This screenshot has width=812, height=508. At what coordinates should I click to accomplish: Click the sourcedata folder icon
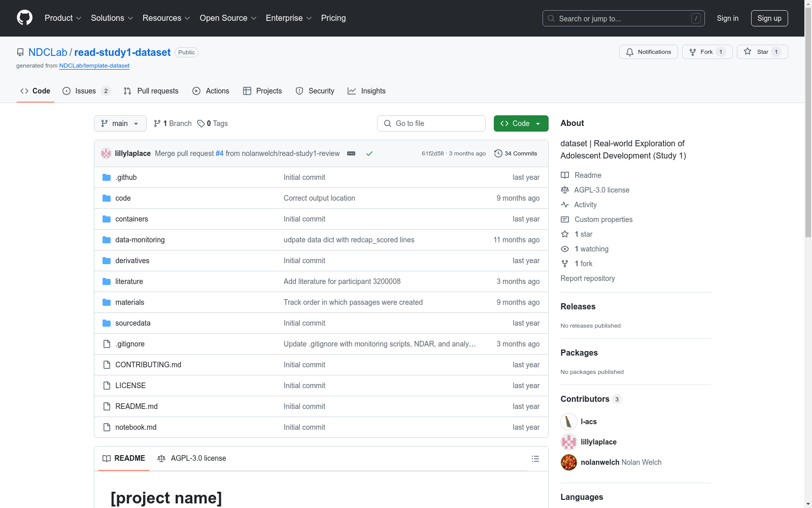point(107,323)
